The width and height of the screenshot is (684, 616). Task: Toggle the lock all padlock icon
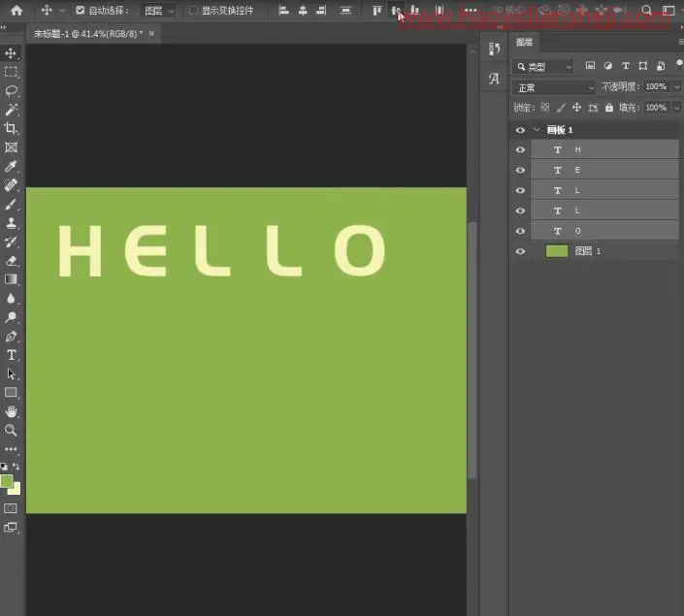609,108
